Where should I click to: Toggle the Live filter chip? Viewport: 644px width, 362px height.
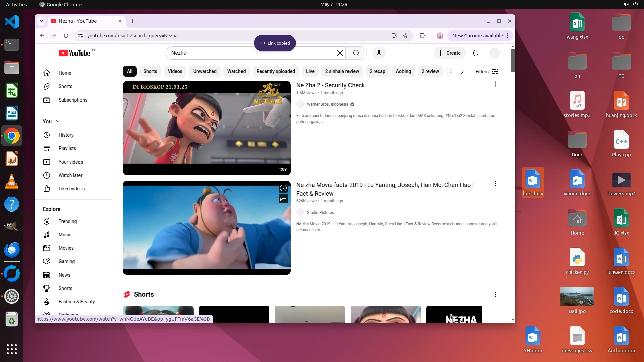[310, 71]
